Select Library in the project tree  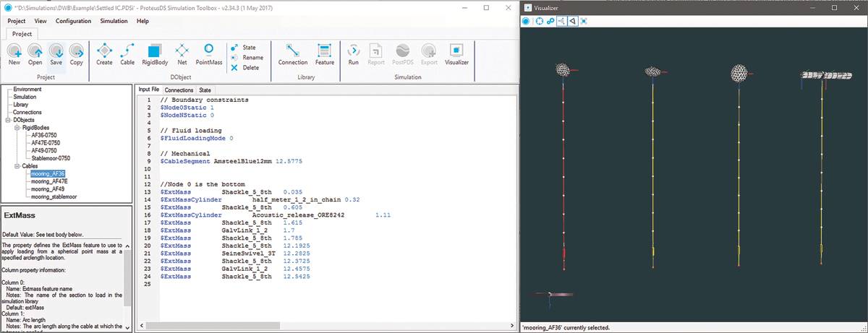[20, 105]
